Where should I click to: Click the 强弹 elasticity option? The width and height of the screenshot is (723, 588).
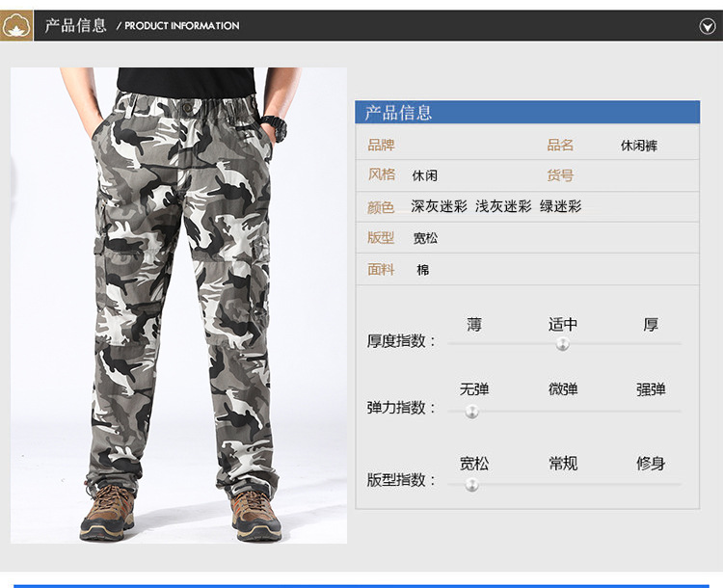click(x=651, y=389)
